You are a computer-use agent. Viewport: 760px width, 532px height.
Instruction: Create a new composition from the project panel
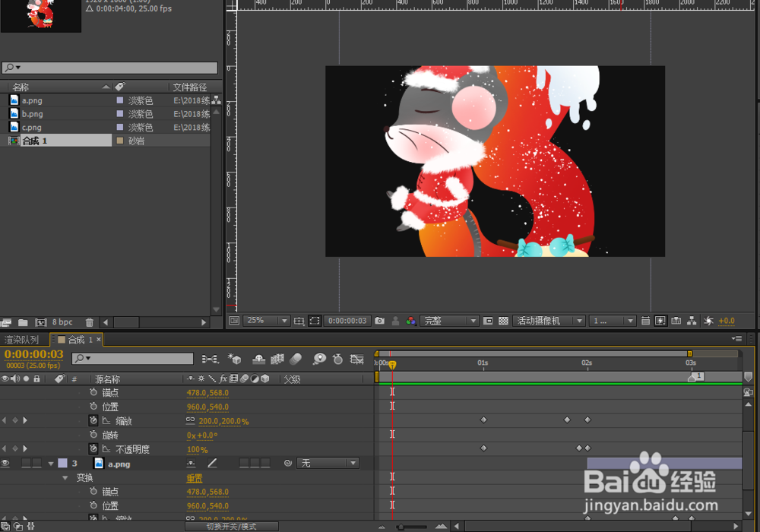coord(41,322)
